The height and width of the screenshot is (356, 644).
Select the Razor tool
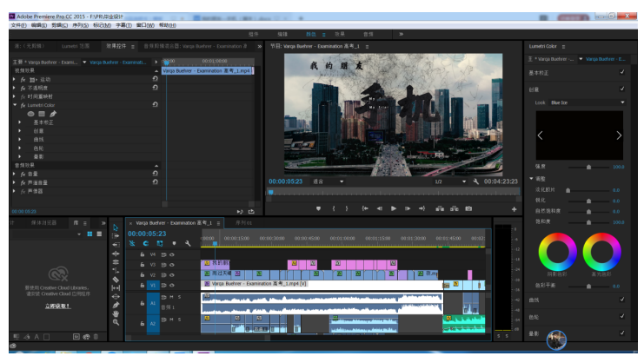click(x=116, y=280)
